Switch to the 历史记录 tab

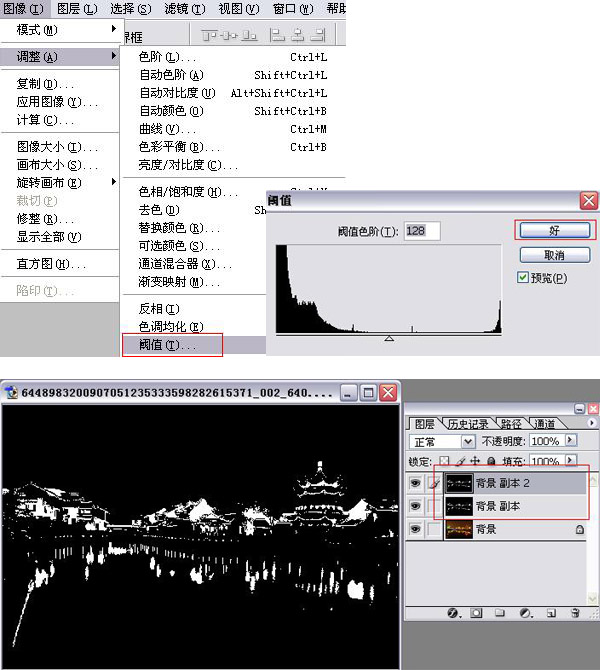(x=468, y=424)
